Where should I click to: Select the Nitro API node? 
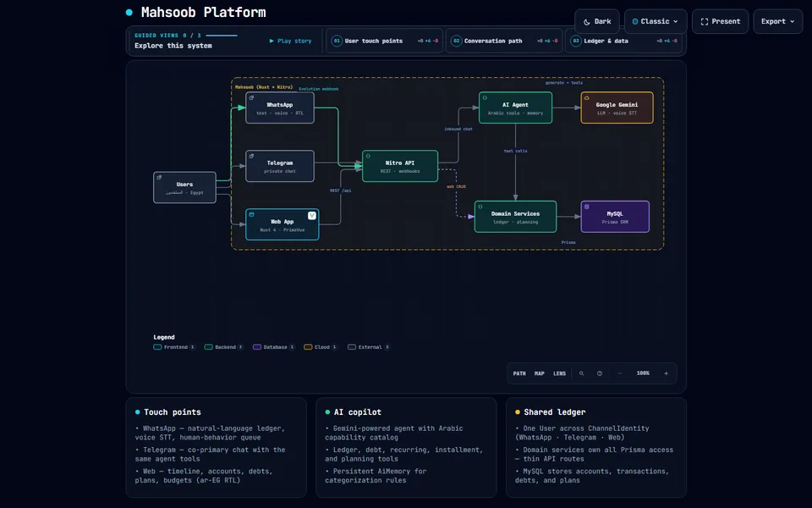pyautogui.click(x=400, y=166)
